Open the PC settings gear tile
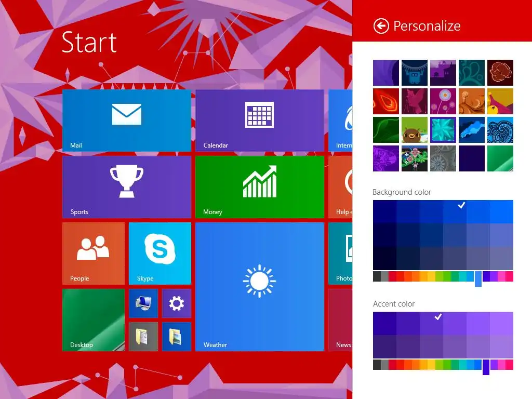 point(177,303)
